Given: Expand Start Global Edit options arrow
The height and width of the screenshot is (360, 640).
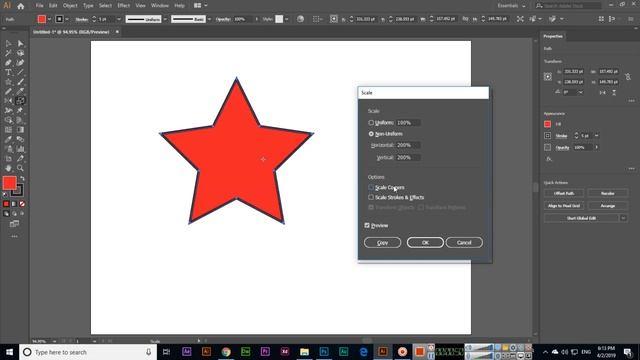Looking at the screenshot, I should (623, 218).
